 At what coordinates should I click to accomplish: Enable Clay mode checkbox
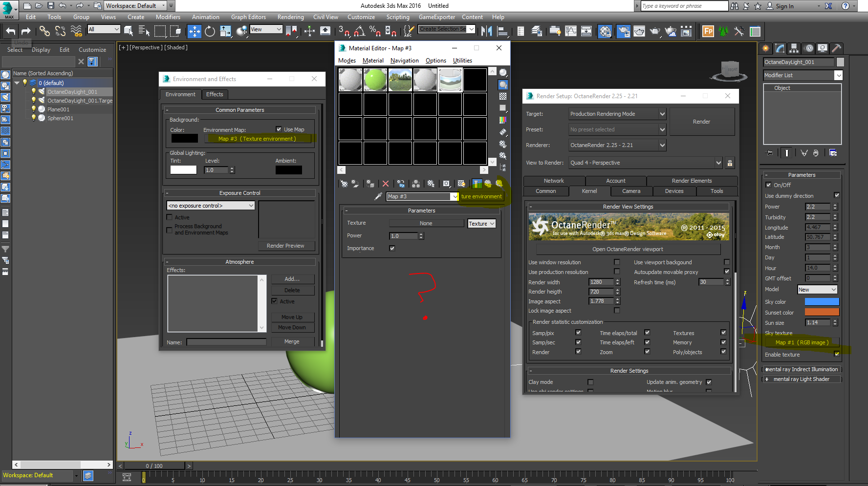click(590, 382)
